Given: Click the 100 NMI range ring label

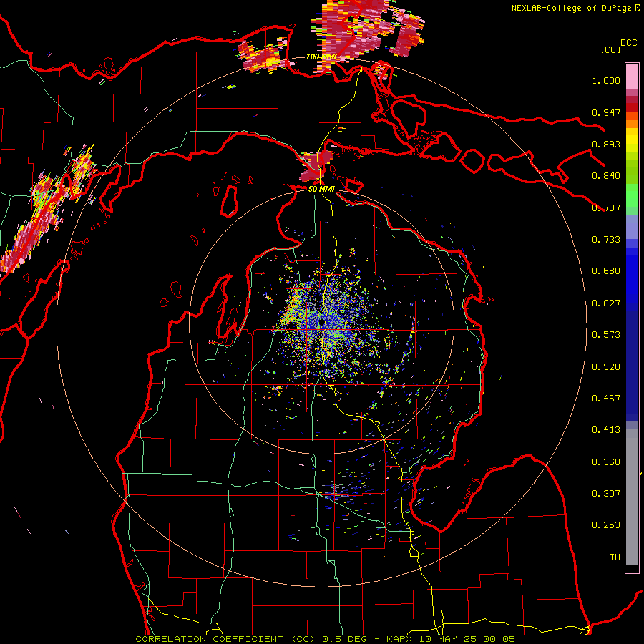Looking at the screenshot, I should [x=321, y=57].
